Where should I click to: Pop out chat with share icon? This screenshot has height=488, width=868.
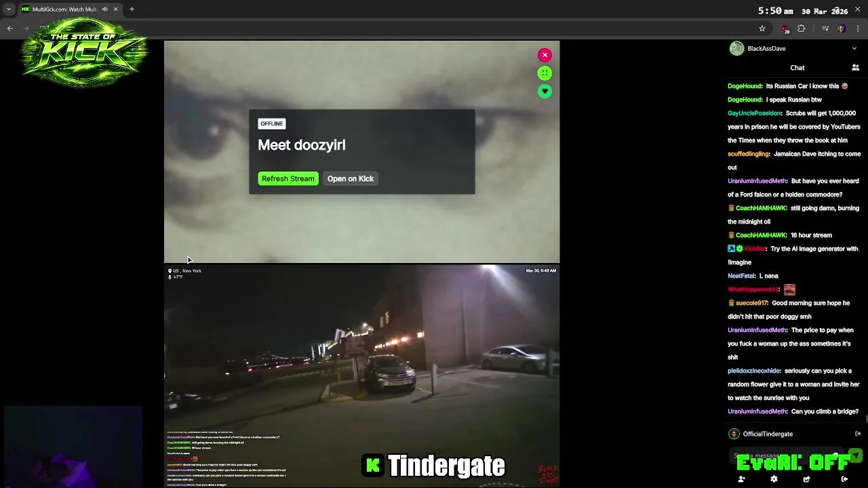coord(806,479)
